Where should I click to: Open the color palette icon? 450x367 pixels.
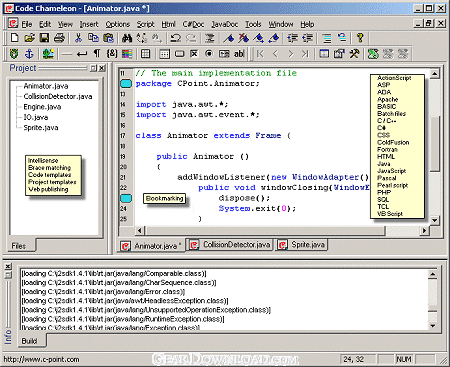[x=127, y=54]
